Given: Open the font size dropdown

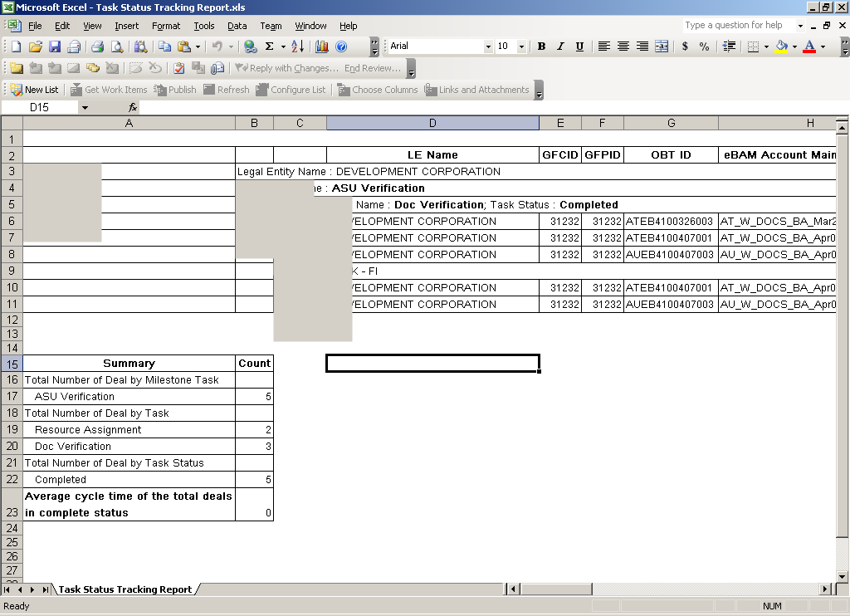Looking at the screenshot, I should tap(521, 46).
